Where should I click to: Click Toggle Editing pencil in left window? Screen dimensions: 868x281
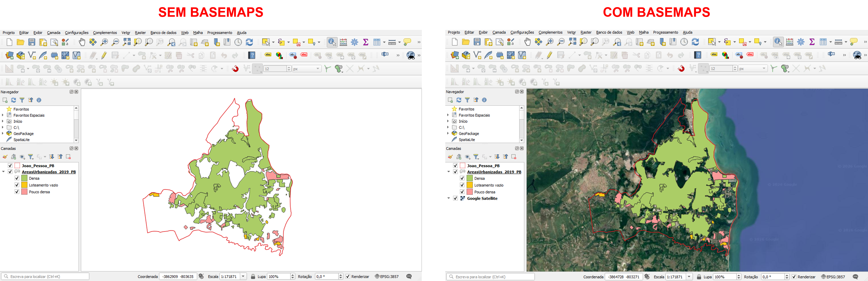pyautogui.click(x=104, y=55)
